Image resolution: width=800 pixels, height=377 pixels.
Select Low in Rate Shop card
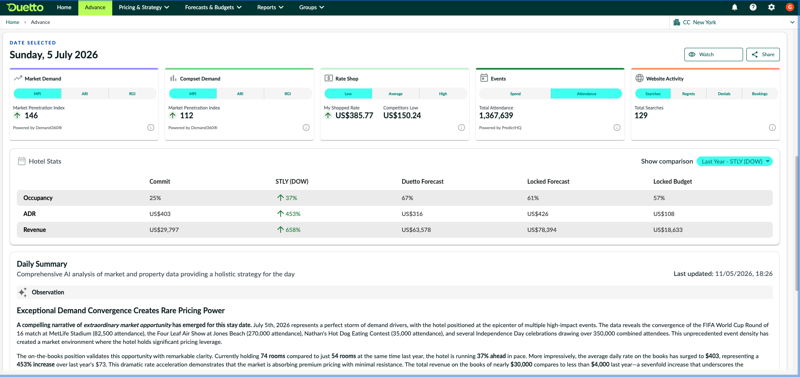348,94
